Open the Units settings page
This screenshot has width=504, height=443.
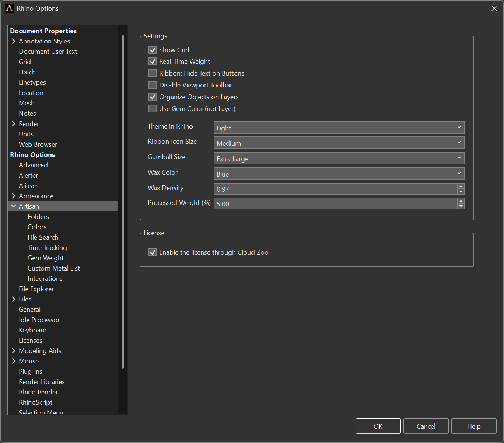(26, 134)
